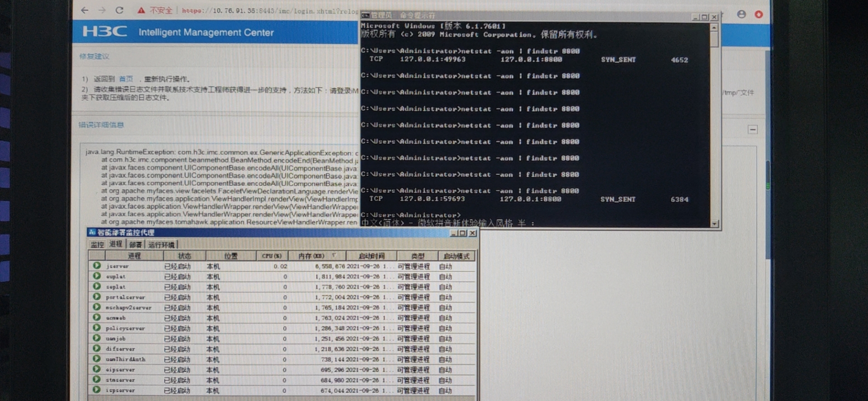Click the SYN_SENT entry for PID 6384

point(618,199)
